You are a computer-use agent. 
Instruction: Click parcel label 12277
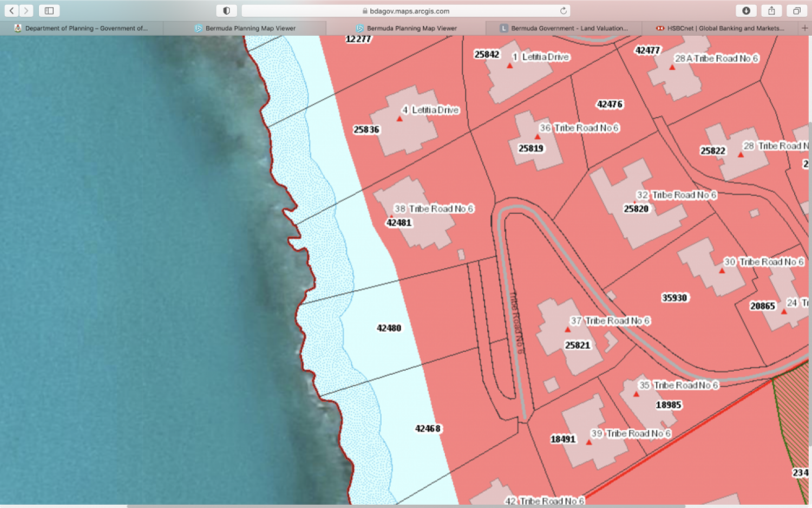pos(358,40)
